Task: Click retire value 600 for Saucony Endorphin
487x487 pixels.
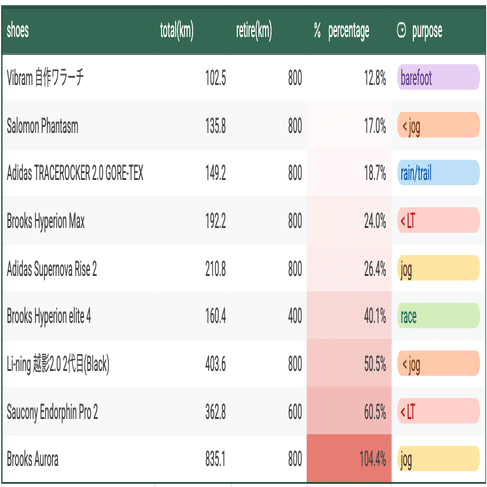Action: [x=295, y=411]
